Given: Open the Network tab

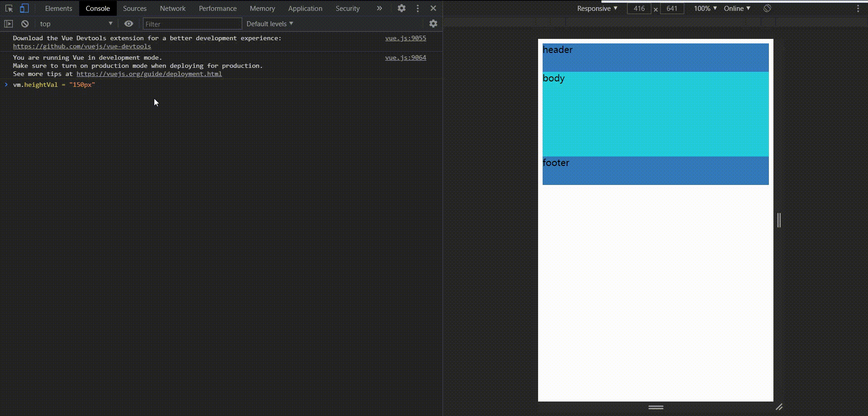Looking at the screenshot, I should point(172,8).
